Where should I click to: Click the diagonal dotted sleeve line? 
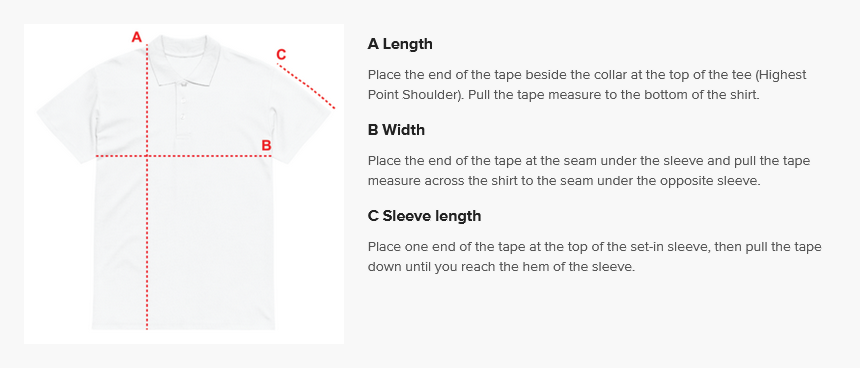click(306, 86)
